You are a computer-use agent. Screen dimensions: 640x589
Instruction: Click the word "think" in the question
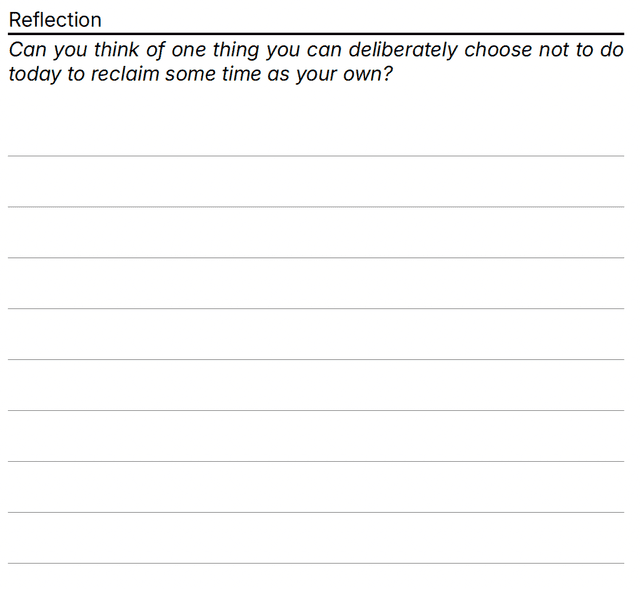pyautogui.click(x=119, y=50)
